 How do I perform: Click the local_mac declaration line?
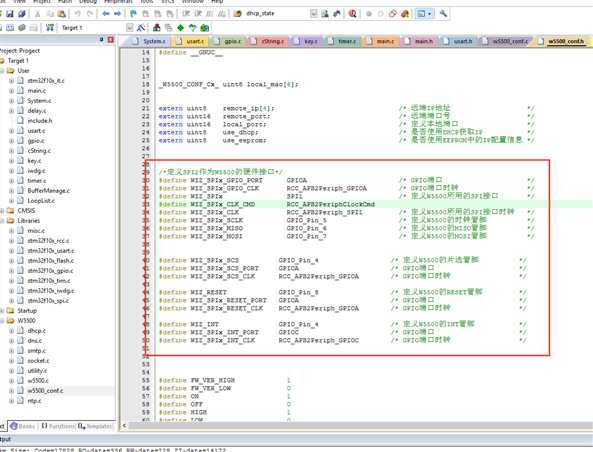[228, 84]
